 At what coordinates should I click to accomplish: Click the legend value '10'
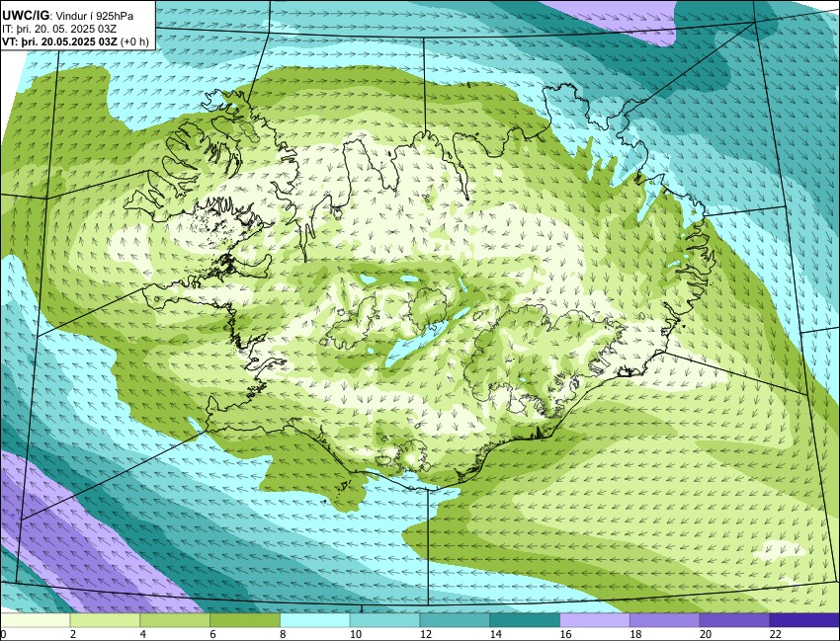356,634
